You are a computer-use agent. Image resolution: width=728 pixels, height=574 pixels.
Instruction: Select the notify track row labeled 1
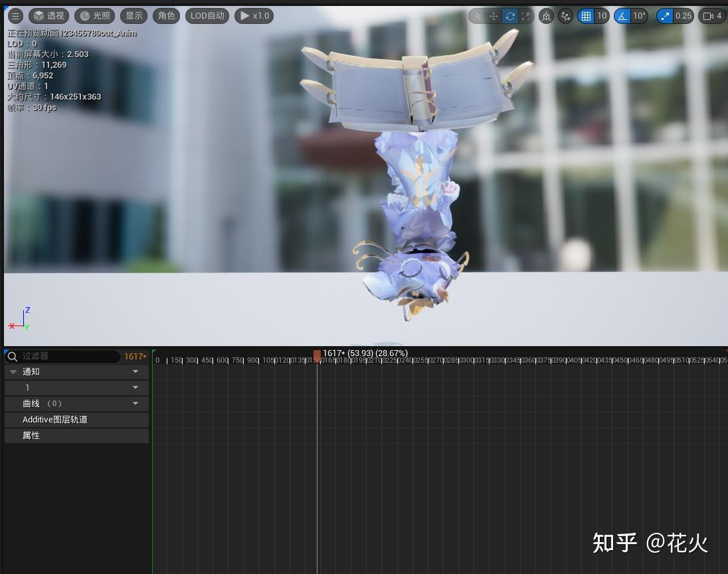click(76, 387)
